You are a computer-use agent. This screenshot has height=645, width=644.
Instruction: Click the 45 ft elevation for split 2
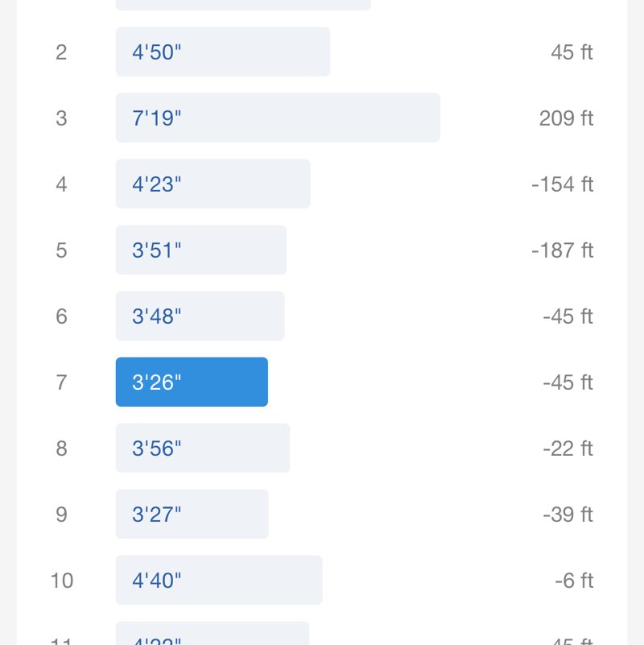coord(572,52)
